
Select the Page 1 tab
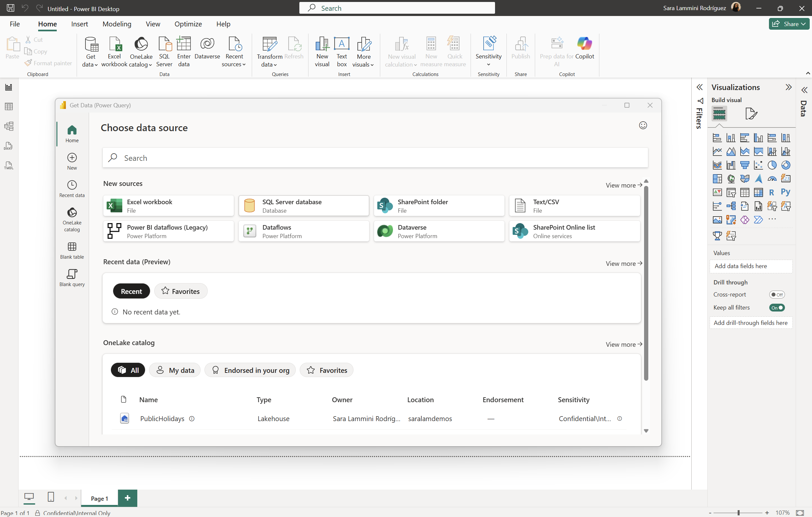(x=99, y=498)
